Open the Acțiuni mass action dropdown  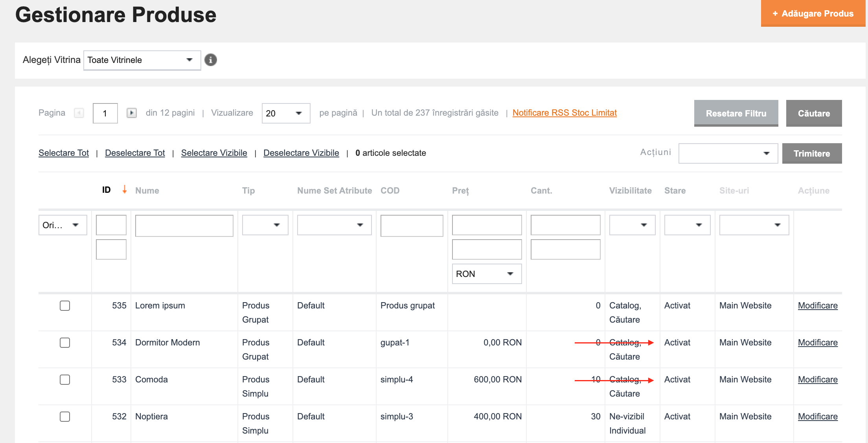click(728, 153)
